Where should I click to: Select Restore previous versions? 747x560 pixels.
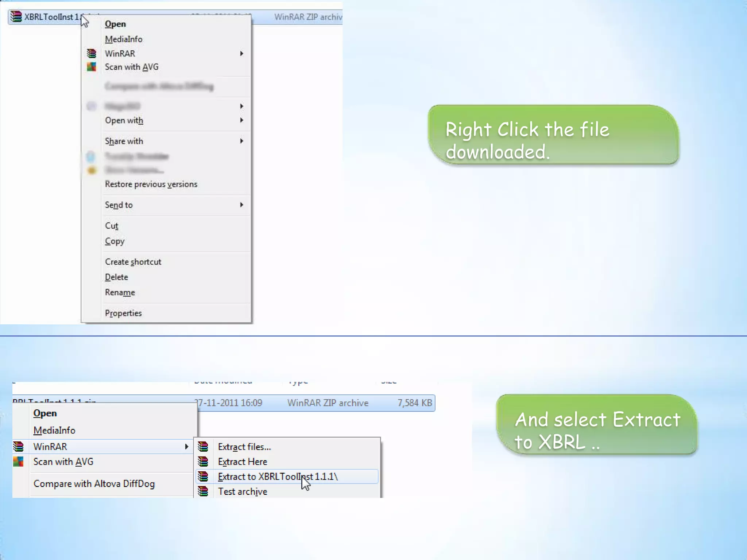coord(151,184)
